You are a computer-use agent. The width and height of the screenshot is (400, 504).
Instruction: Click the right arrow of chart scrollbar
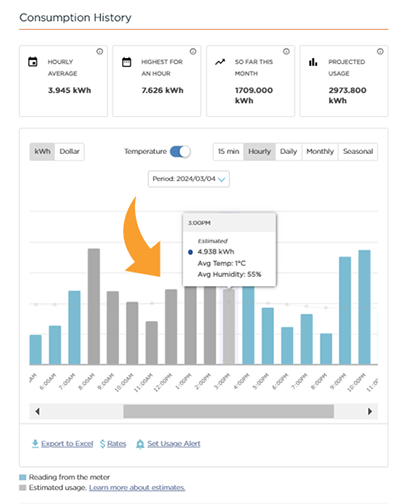[x=370, y=411]
